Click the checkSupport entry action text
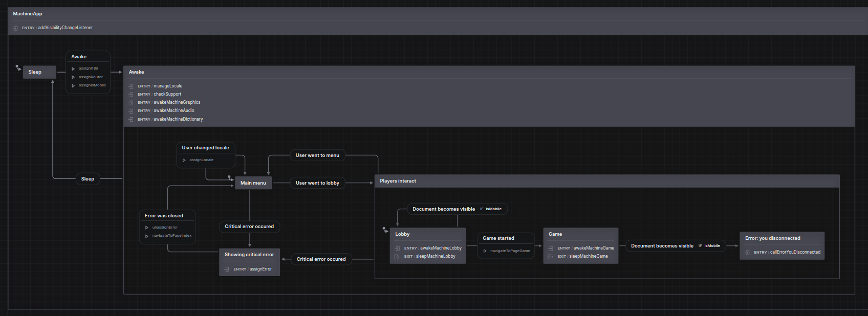Screen dimensions: 868x316 click(167, 94)
